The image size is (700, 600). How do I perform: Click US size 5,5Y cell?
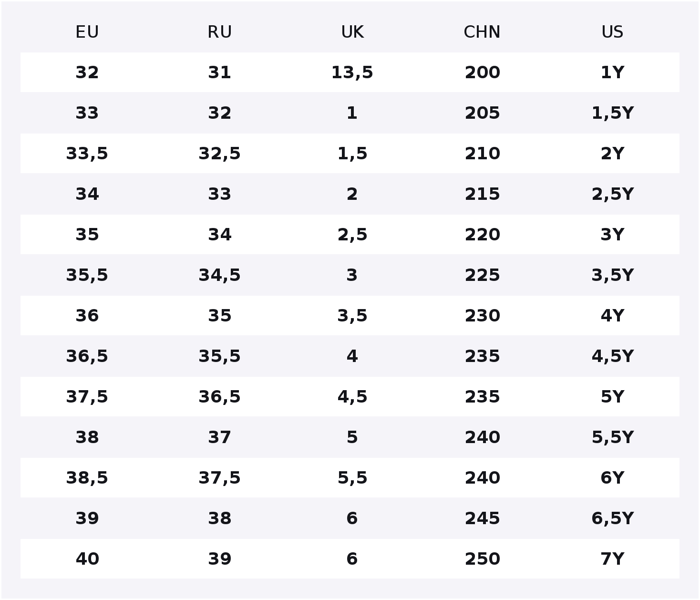click(x=612, y=437)
